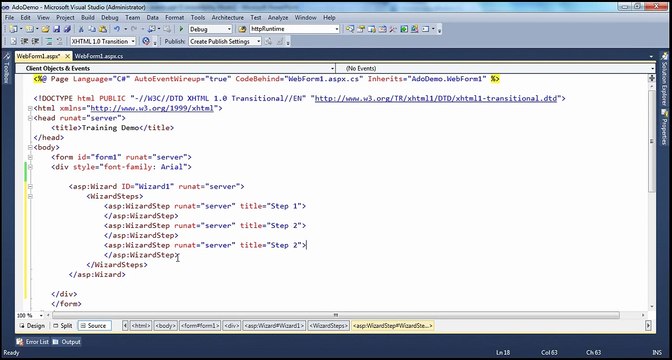The width and height of the screenshot is (672, 360).
Task: Click the Extension Manager toolbar icon
Action: 414,29
